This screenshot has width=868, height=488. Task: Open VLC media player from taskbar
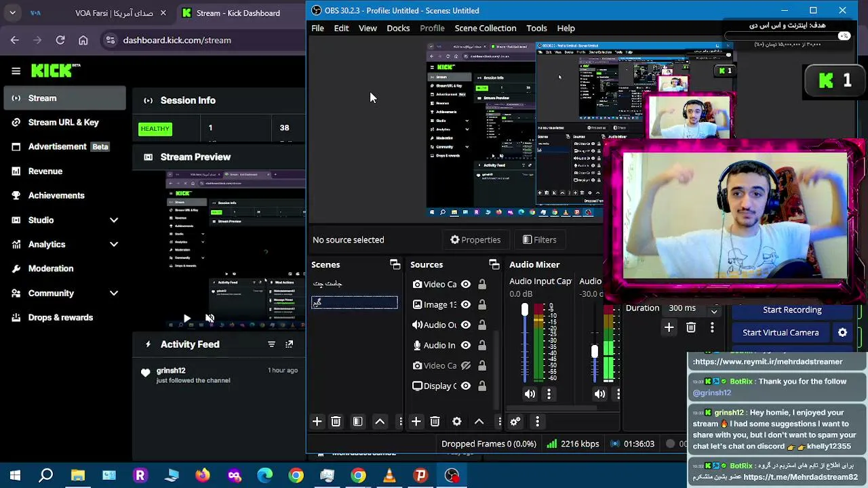389,475
